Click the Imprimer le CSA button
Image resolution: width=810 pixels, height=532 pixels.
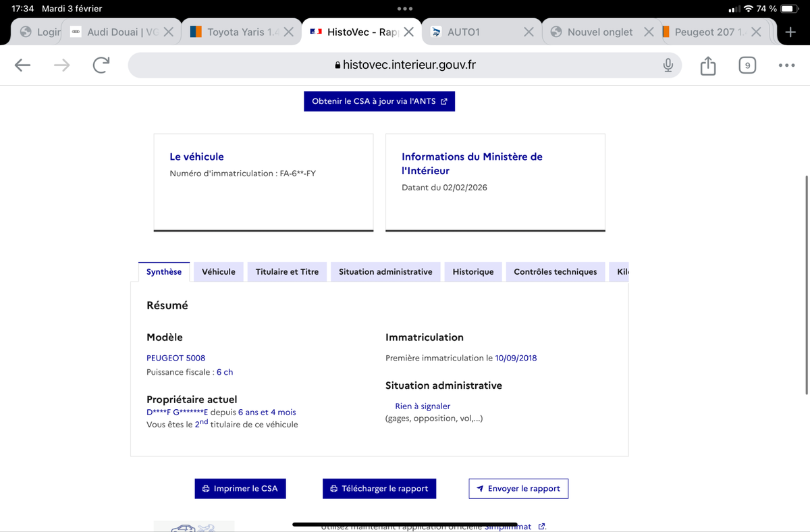[x=240, y=488]
